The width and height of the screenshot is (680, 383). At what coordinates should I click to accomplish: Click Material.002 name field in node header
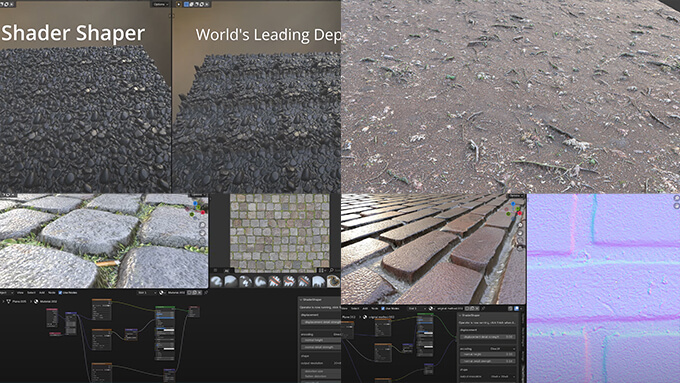[176, 292]
